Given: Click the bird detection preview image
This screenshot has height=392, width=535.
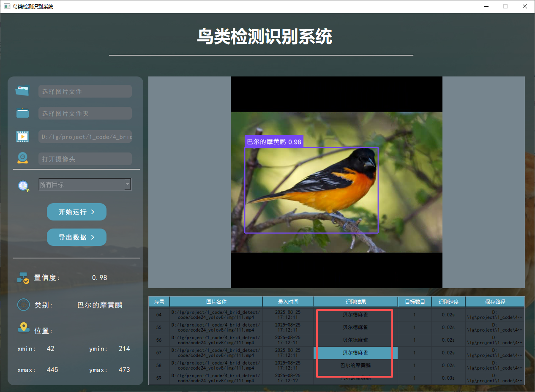Looking at the screenshot, I should point(336,182).
